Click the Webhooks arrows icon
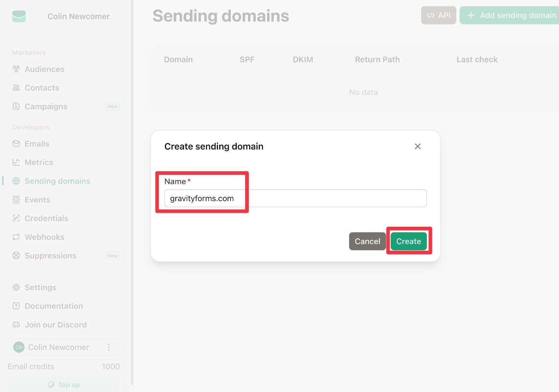This screenshot has height=392, width=559. tap(16, 237)
